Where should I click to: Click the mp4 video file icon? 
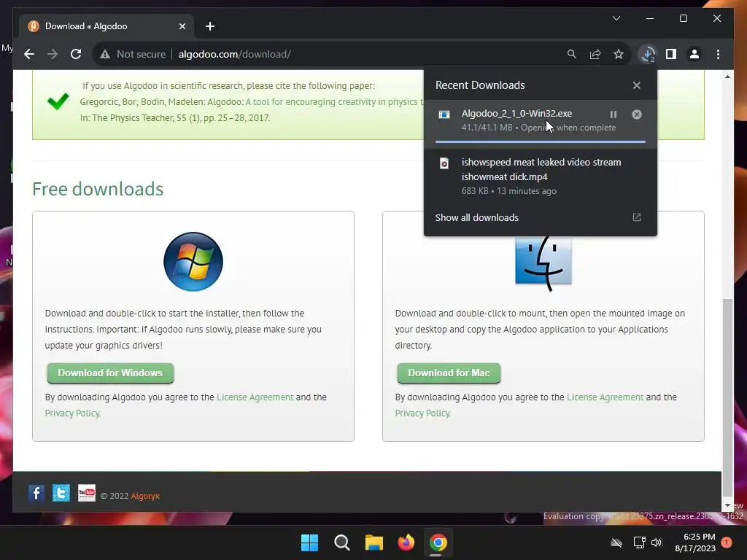(x=444, y=163)
